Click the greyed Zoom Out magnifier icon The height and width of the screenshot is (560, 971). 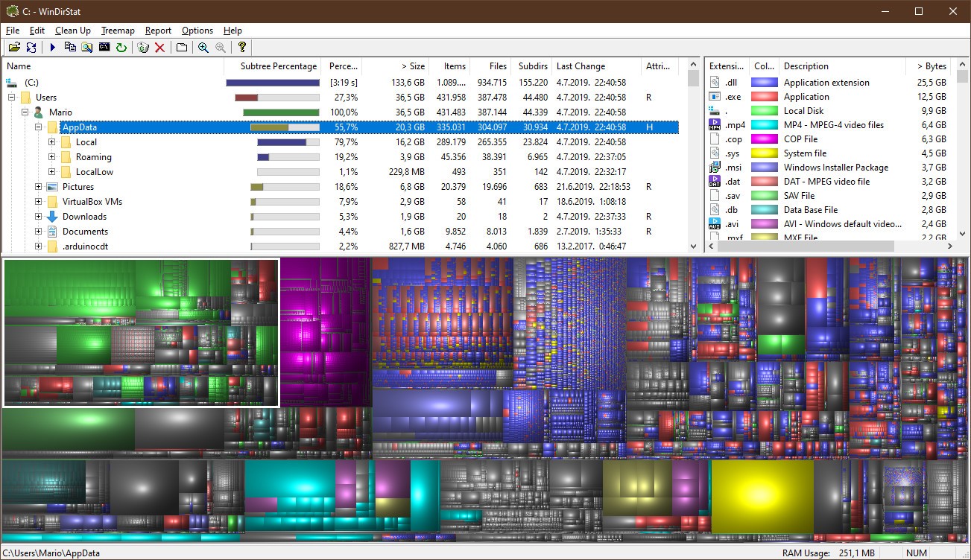221,47
